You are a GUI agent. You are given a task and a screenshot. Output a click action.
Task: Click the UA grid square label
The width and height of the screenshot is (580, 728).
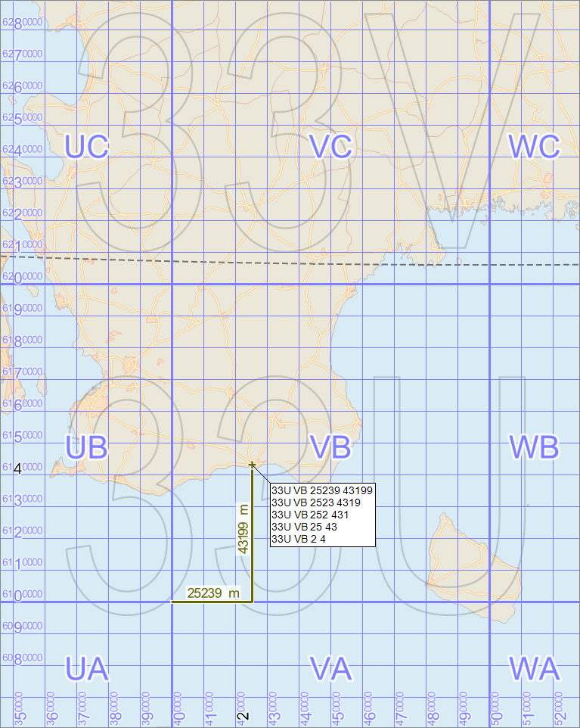click(x=87, y=669)
